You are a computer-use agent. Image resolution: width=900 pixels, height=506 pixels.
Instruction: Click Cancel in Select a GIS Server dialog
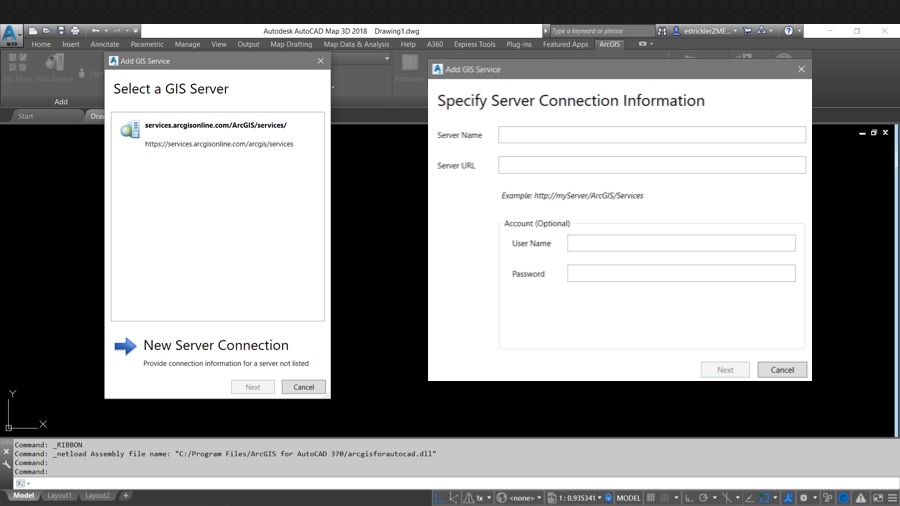point(304,387)
